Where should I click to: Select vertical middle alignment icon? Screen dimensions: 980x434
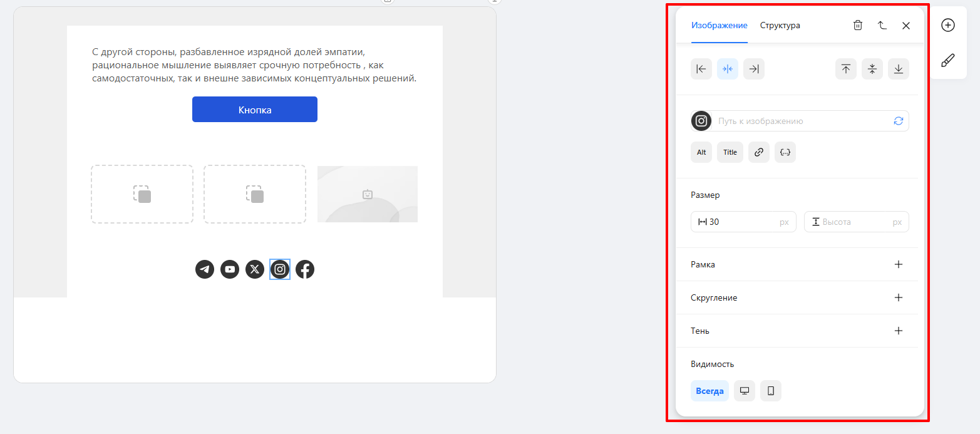coord(872,69)
